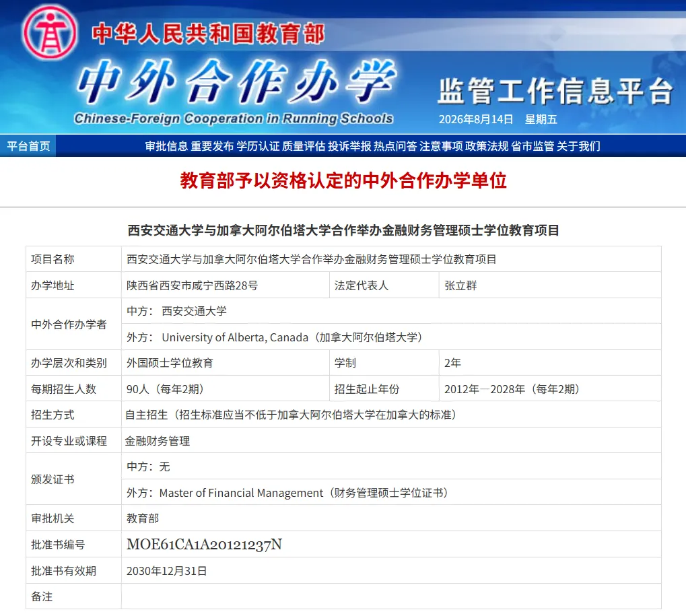Open 热点问答 in the nav bar
686x616 pixels.
click(x=395, y=146)
